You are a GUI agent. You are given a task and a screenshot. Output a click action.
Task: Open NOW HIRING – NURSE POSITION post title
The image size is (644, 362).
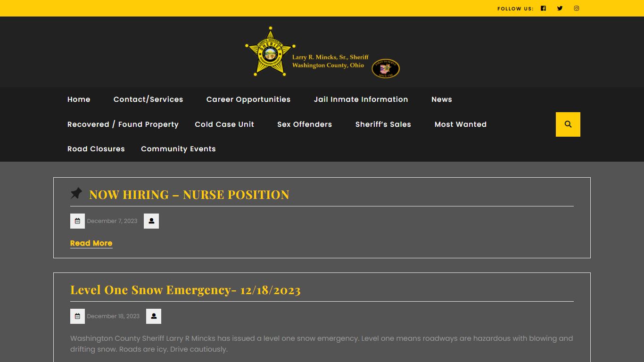click(x=189, y=195)
